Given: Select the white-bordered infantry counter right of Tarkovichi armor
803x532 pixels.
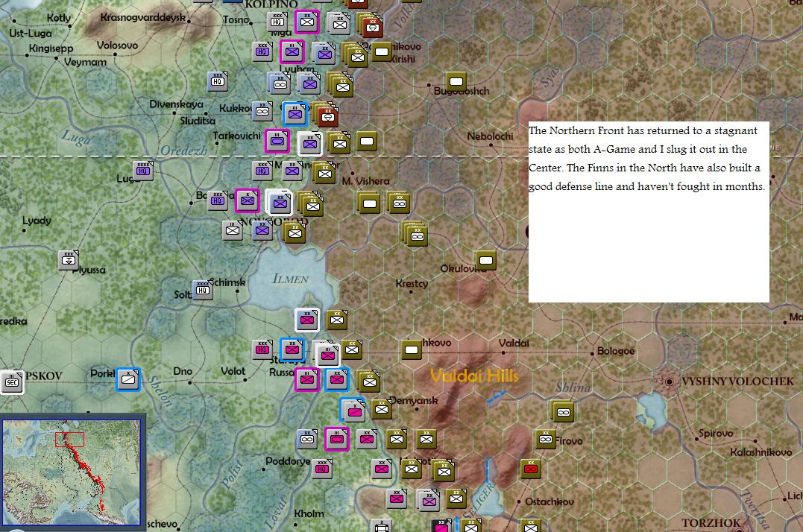Looking at the screenshot, I should (x=309, y=144).
